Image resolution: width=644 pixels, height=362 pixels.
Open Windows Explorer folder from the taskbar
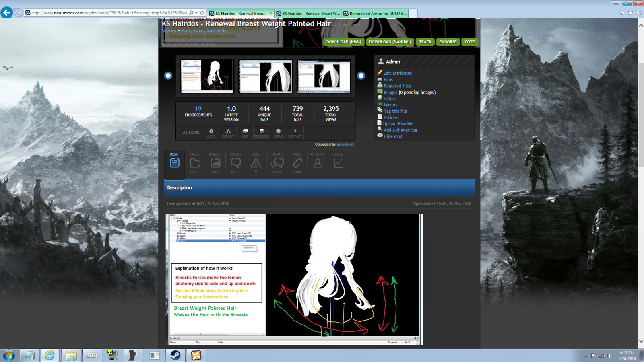point(71,355)
